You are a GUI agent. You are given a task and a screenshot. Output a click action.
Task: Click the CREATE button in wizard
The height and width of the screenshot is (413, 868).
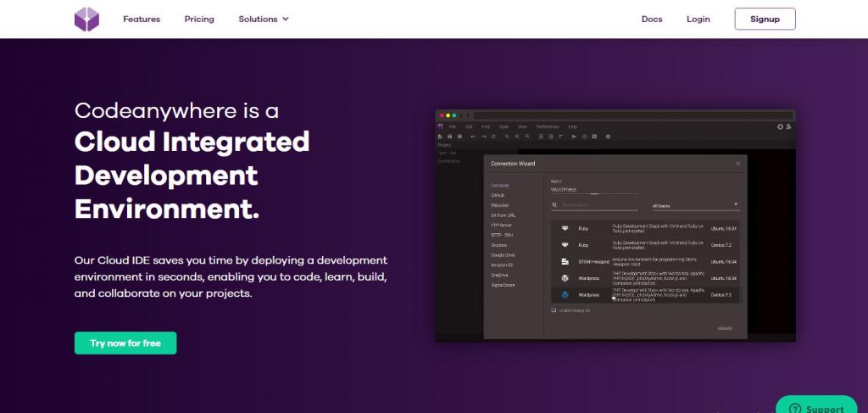click(725, 328)
